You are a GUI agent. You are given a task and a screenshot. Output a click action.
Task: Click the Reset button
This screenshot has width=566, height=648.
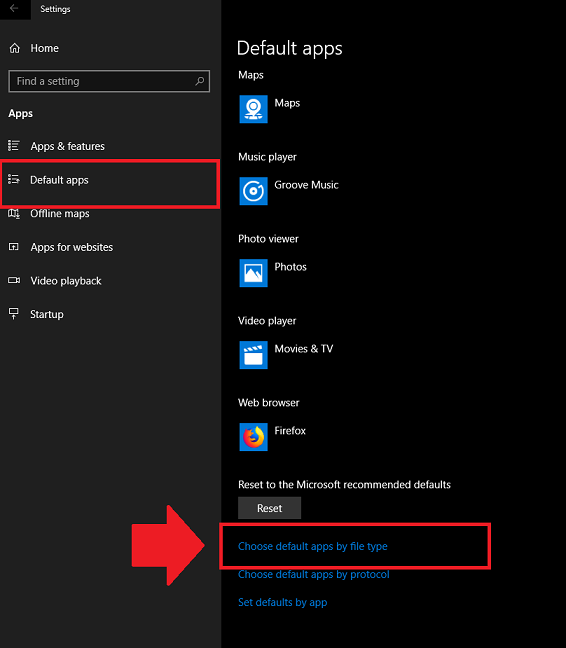(269, 508)
